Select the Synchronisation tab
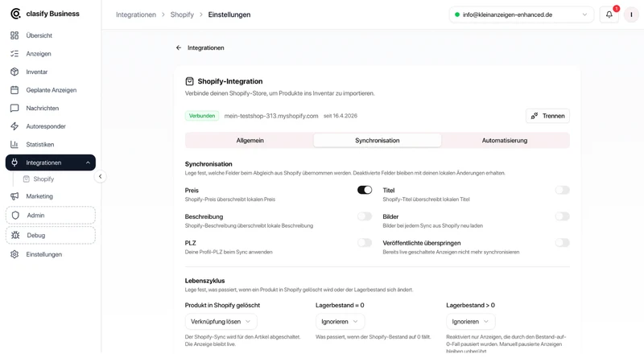 point(378,140)
